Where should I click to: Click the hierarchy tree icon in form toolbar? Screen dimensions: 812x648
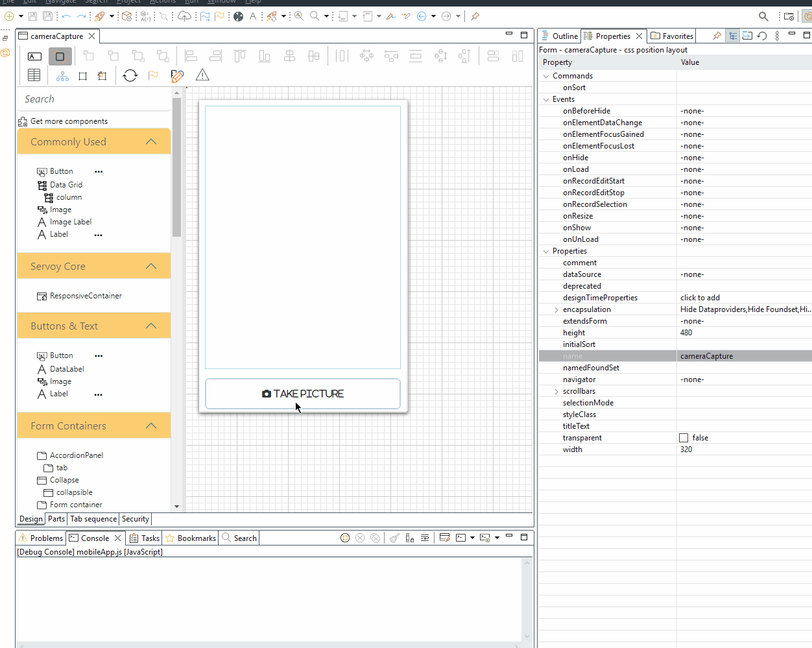62,76
